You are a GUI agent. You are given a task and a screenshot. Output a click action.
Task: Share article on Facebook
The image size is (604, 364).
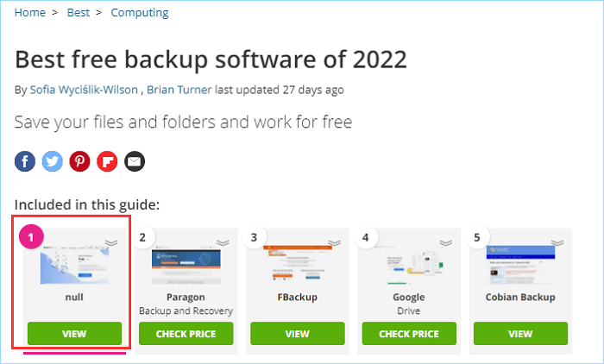pyautogui.click(x=25, y=161)
